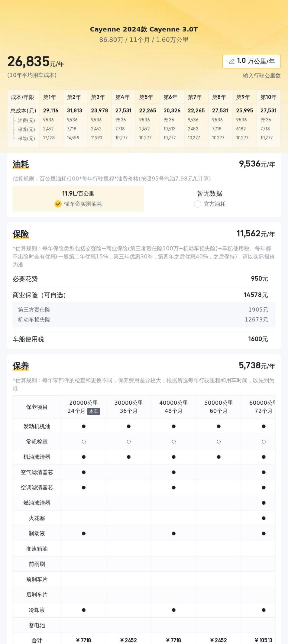
Task: Click the 第10年 column header
Action: click(268, 97)
